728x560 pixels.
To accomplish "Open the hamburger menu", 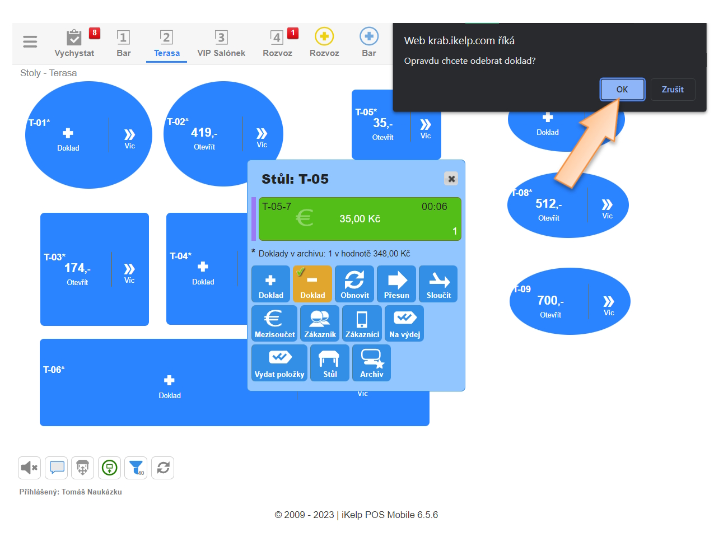I will coord(30,42).
